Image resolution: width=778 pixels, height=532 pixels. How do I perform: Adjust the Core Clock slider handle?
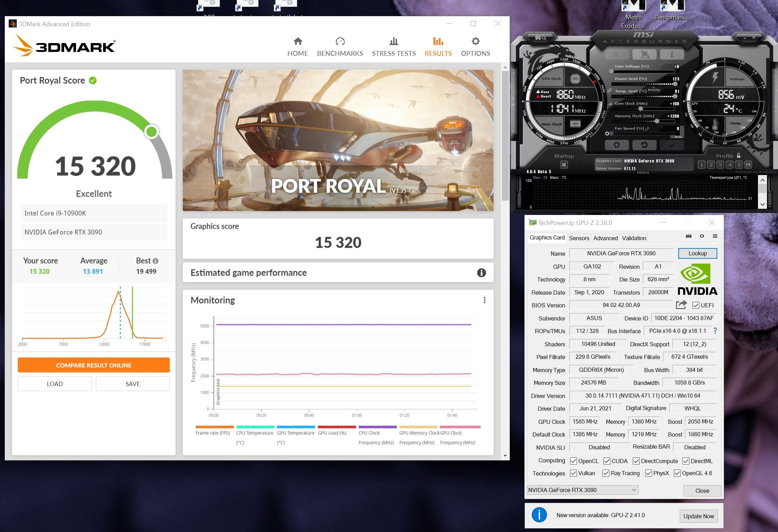click(x=640, y=109)
